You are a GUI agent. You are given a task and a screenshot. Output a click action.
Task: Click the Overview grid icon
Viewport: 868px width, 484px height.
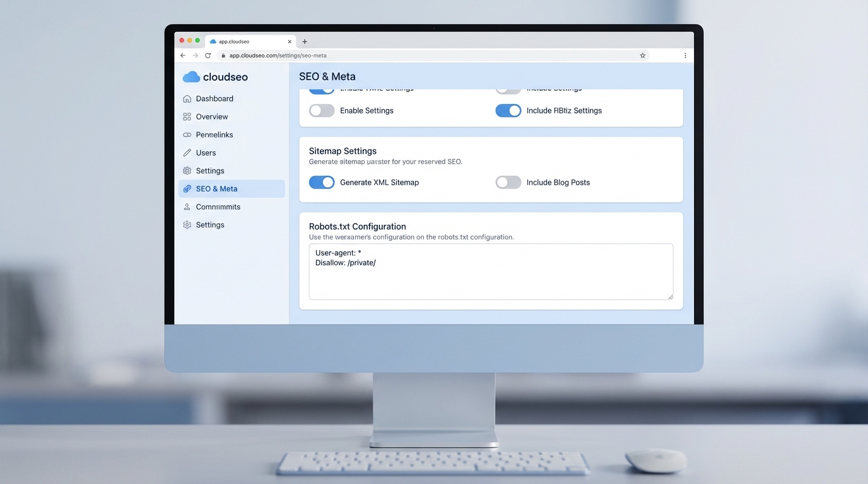tap(187, 117)
